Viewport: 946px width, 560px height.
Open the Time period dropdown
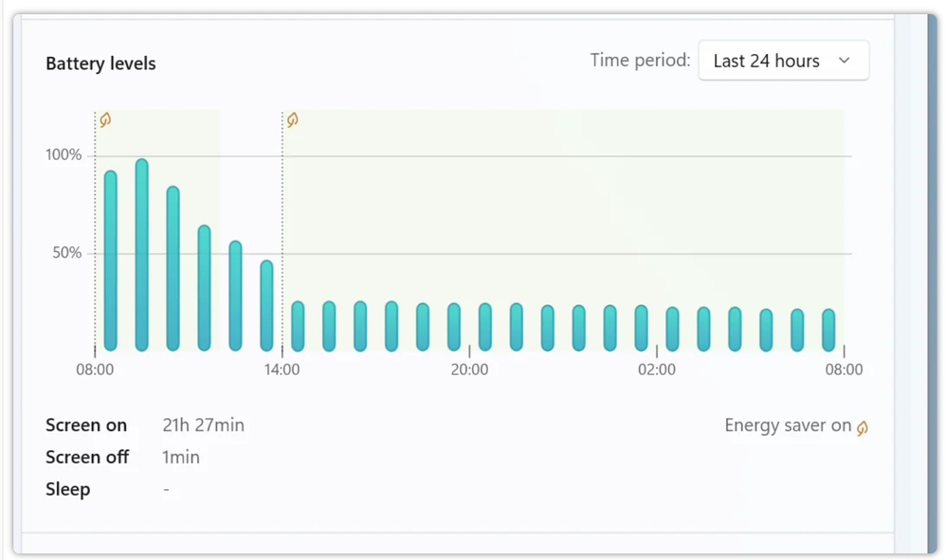click(783, 61)
